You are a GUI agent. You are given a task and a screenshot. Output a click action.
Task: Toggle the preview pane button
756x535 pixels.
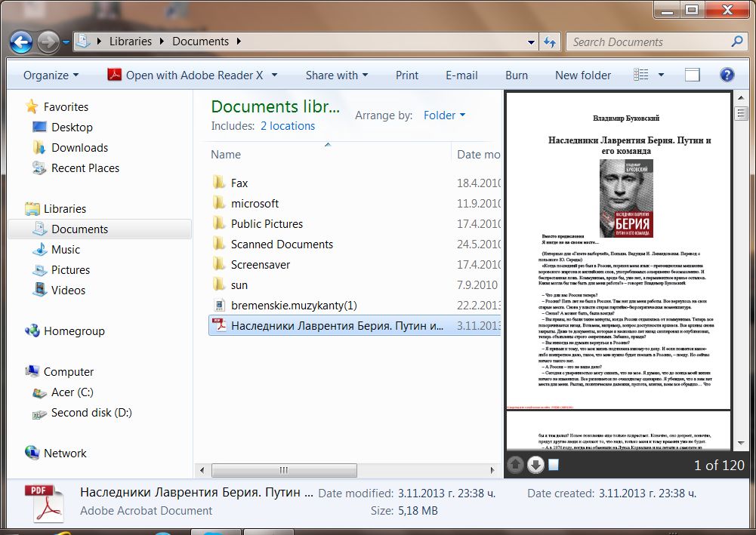coord(693,75)
